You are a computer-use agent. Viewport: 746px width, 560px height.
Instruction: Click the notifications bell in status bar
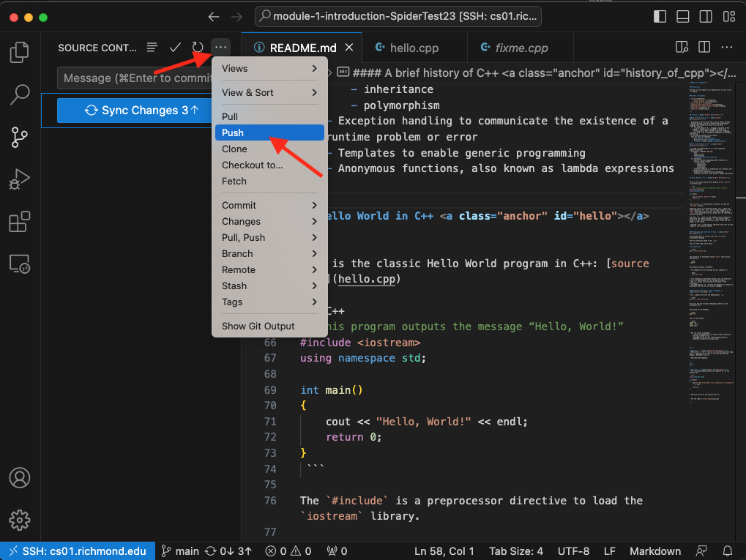728,551
